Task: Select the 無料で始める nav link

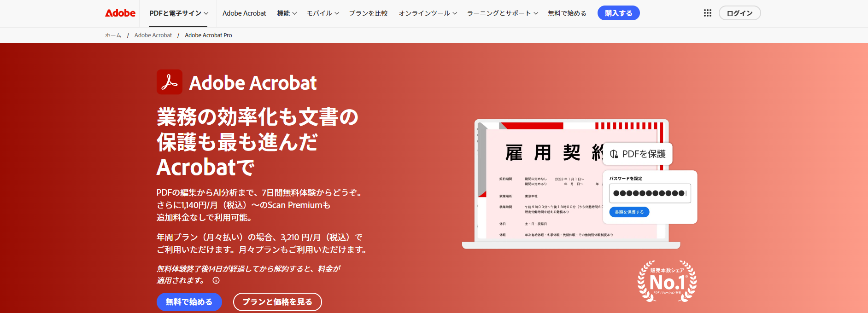Action: tap(567, 13)
